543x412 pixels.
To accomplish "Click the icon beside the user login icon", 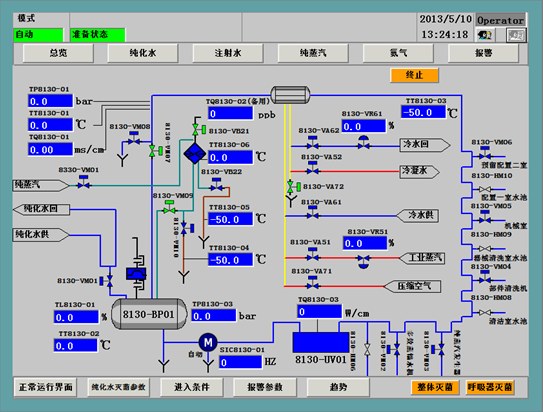I will pos(516,35).
